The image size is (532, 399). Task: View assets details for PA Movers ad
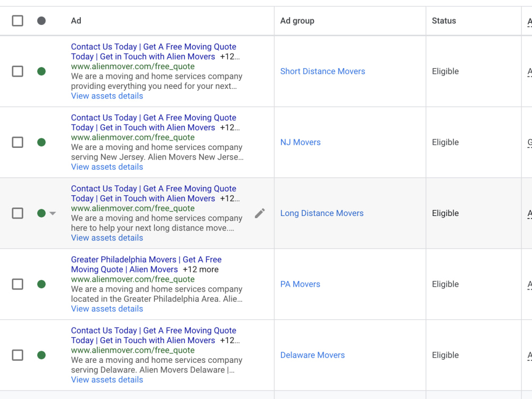tap(107, 309)
